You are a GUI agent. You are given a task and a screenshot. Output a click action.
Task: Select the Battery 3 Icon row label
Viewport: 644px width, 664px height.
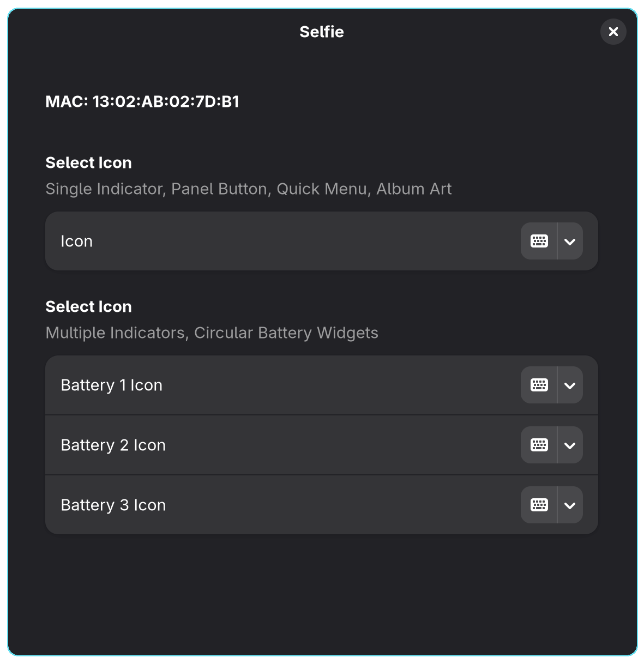pos(113,505)
